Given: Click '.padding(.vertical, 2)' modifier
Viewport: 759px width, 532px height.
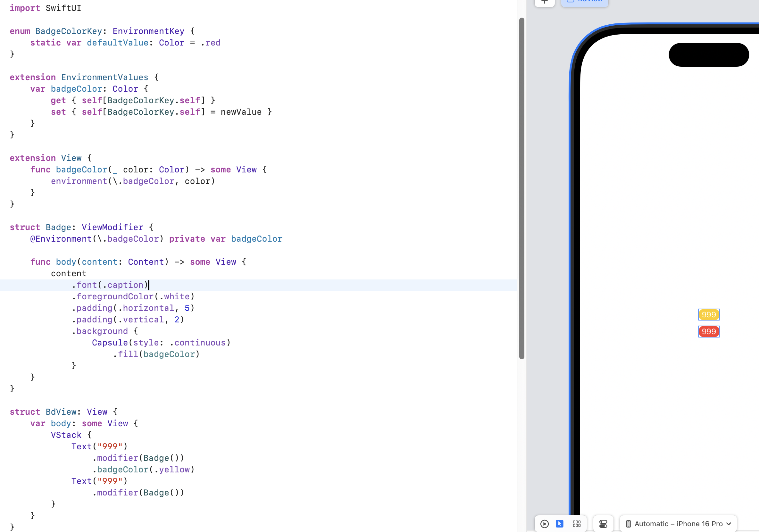Looking at the screenshot, I should [128, 320].
